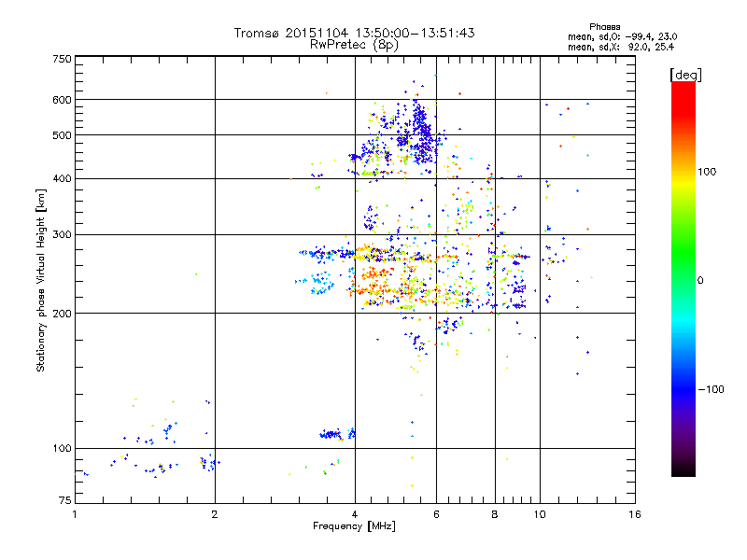This screenshot has width=747, height=560.
Task: Click the x-axis tick label '2'
Action: 215,514
